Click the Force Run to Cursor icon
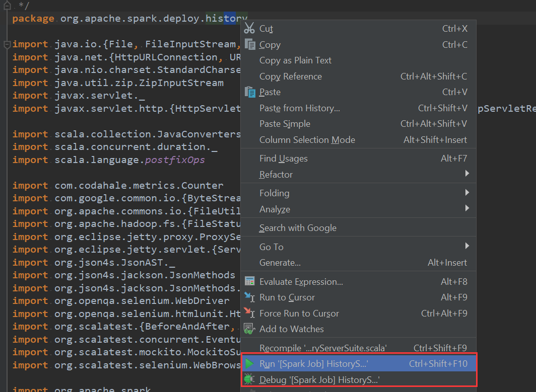Image resolution: width=536 pixels, height=392 pixels. point(249,313)
